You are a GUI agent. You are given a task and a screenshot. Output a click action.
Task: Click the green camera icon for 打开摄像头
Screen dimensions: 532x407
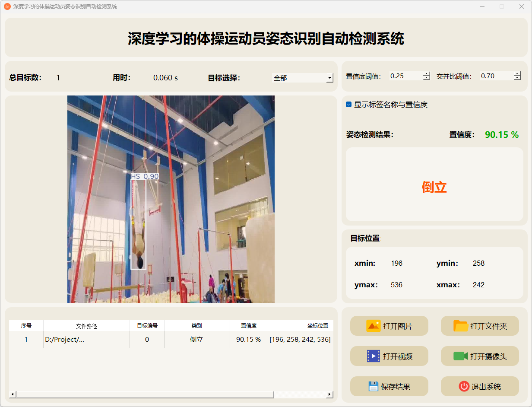461,356
